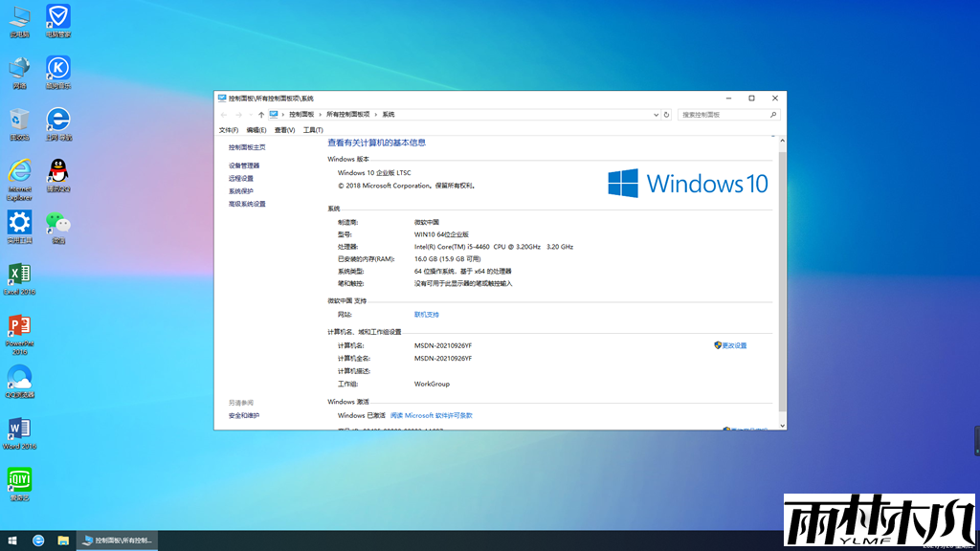Screen dimensions: 980x551
Task: Open the QQ浏览器 cloud icon
Action: coord(19,381)
